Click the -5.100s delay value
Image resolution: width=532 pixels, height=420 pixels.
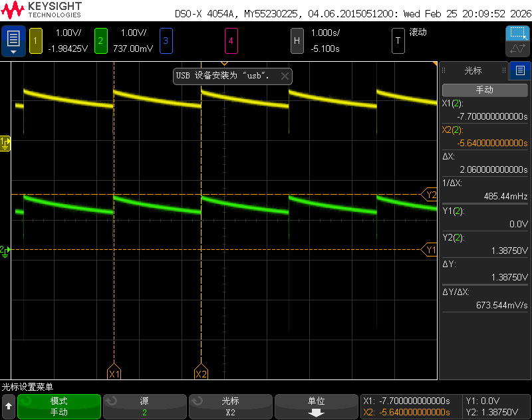coord(325,49)
